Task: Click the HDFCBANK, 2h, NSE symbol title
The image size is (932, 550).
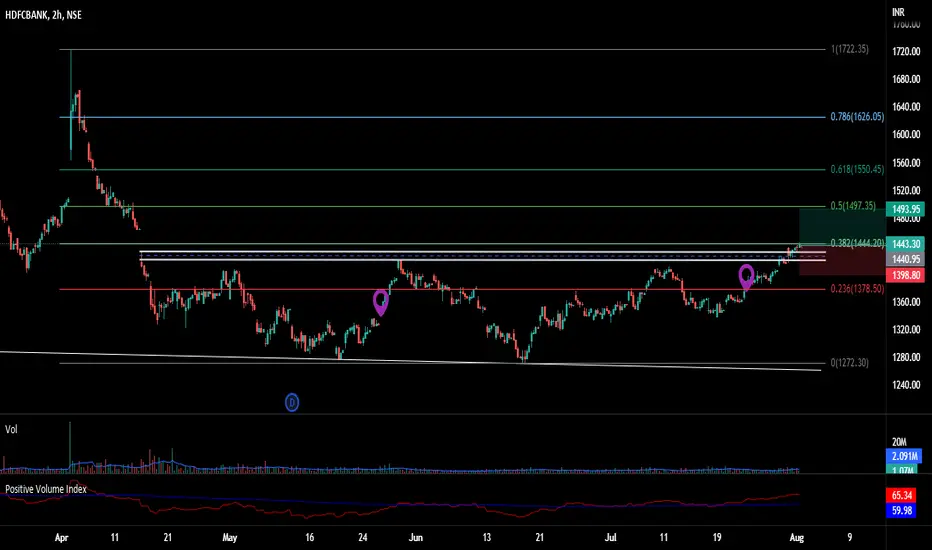Action: pyautogui.click(x=43, y=15)
